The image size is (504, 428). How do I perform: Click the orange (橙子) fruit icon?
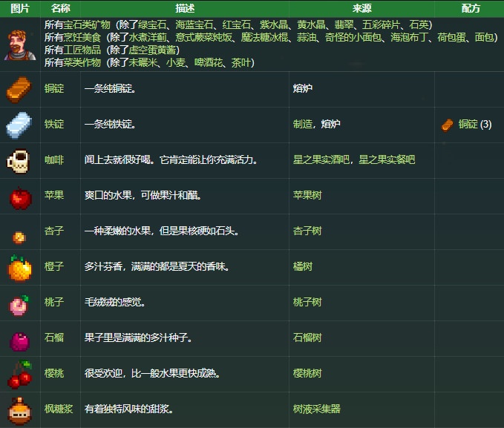click(x=19, y=268)
